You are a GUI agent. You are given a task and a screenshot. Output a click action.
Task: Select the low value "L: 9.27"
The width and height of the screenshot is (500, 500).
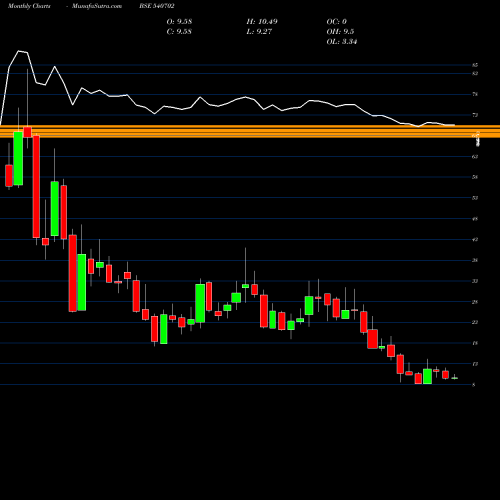click(x=259, y=31)
